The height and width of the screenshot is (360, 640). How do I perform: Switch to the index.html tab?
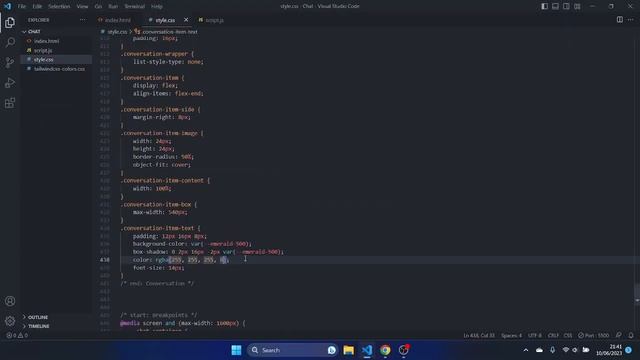pyautogui.click(x=118, y=20)
